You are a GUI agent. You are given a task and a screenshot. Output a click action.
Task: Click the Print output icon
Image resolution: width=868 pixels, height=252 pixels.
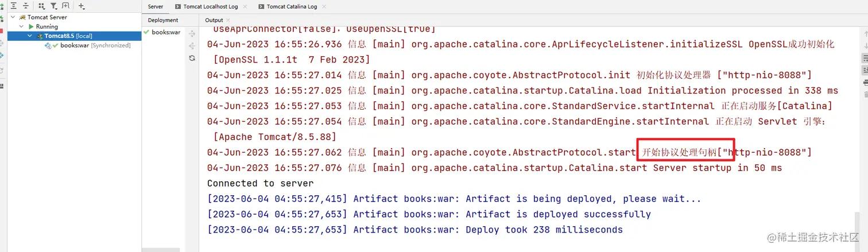click(865, 83)
